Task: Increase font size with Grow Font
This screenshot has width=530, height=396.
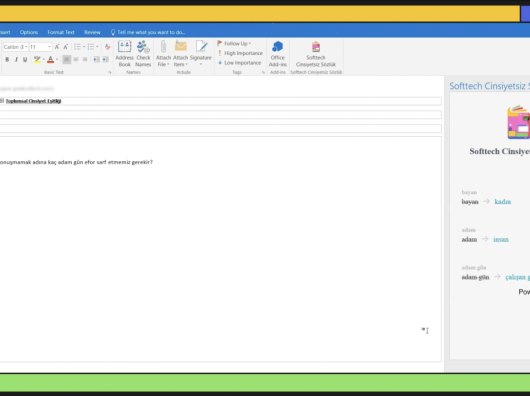Action: point(57,47)
